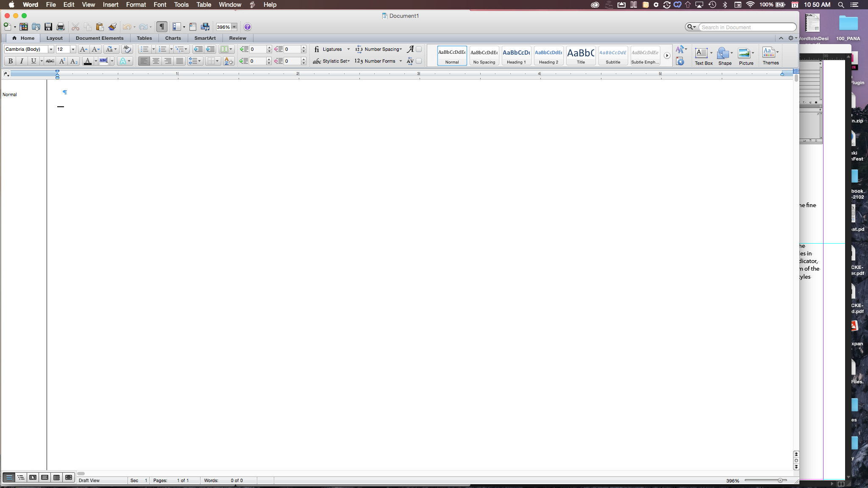Click the Review ribbon tab

point(237,38)
